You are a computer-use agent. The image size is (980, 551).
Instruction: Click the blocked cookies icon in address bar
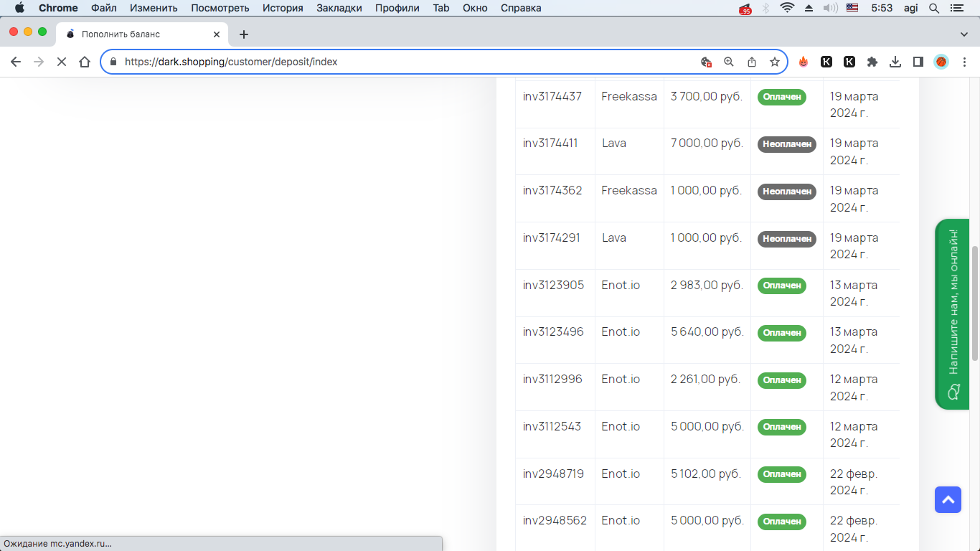(x=706, y=62)
